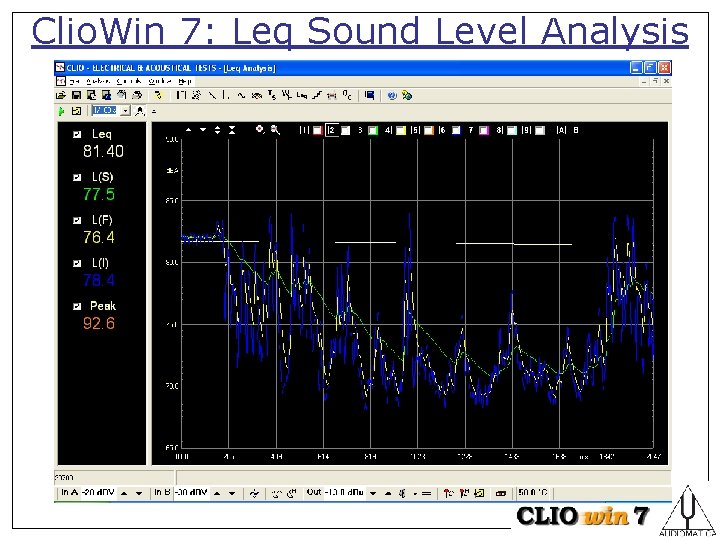Screen dimensions: 720x540
Task: Decrease In B input gain down arrow
Action: point(232,494)
